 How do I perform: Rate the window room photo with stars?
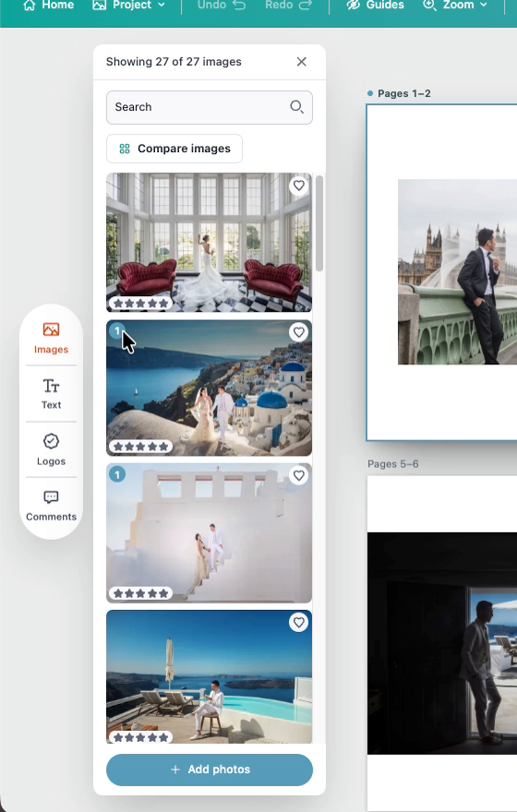click(x=140, y=304)
